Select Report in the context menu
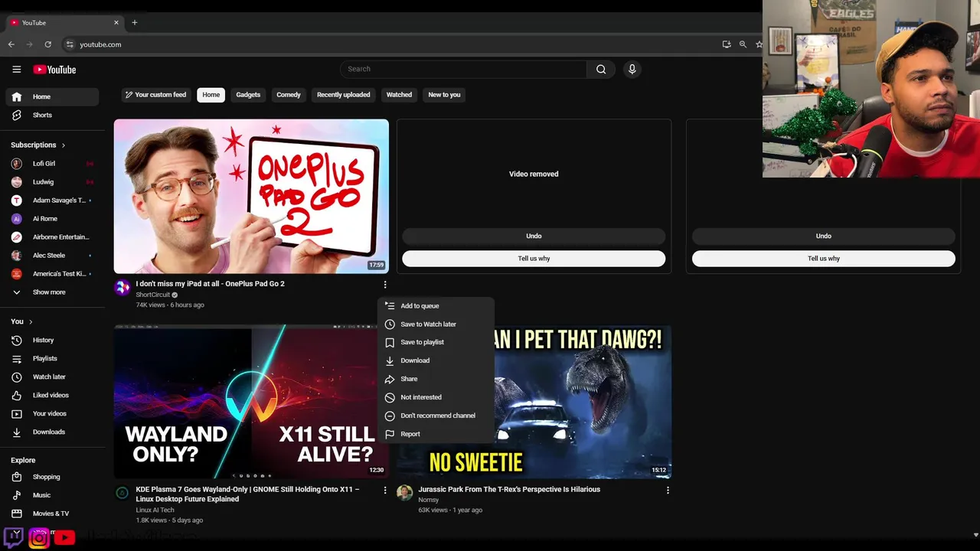Viewport: 980px width, 551px height. [436, 434]
